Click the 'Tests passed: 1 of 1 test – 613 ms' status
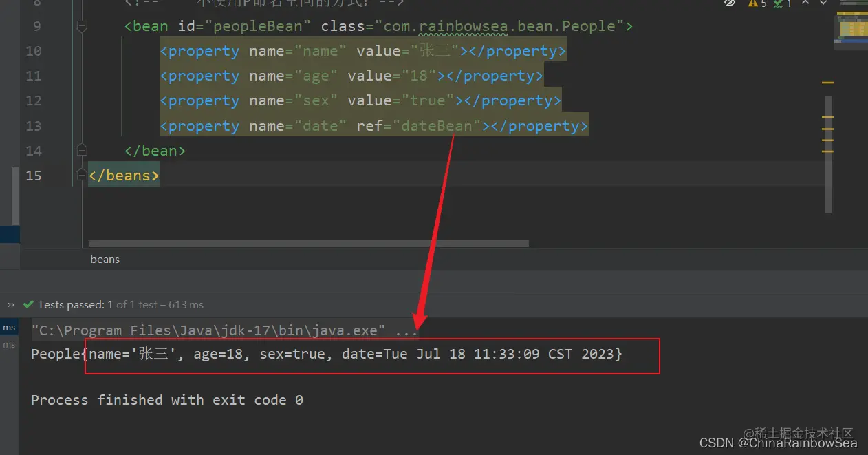The image size is (868, 455). [120, 304]
